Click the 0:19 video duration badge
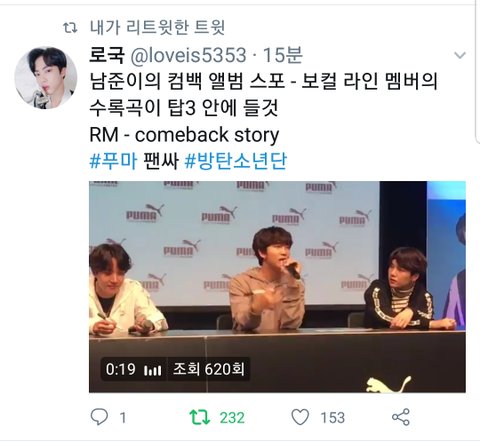This screenshot has height=442, width=480. [120, 369]
